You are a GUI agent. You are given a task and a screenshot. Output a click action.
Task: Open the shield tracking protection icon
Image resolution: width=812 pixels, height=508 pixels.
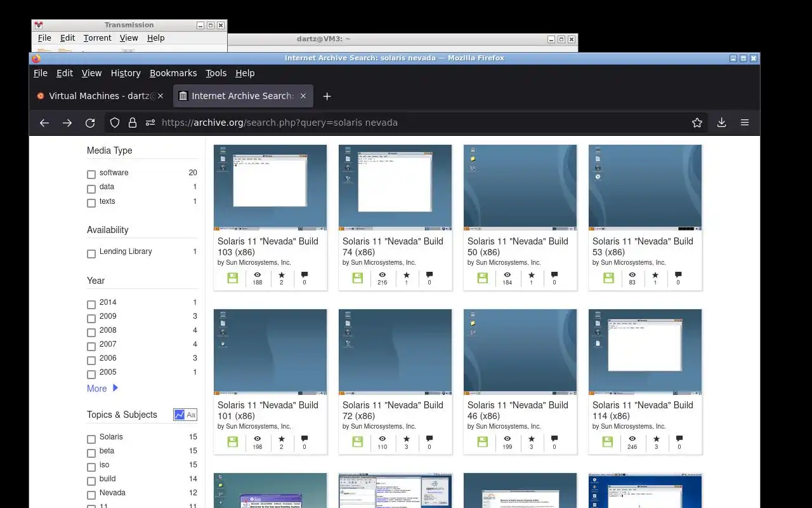pos(115,123)
